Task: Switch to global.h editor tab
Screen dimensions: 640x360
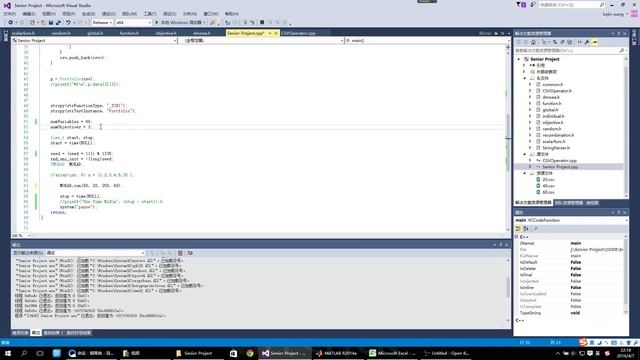Action: 95,33
